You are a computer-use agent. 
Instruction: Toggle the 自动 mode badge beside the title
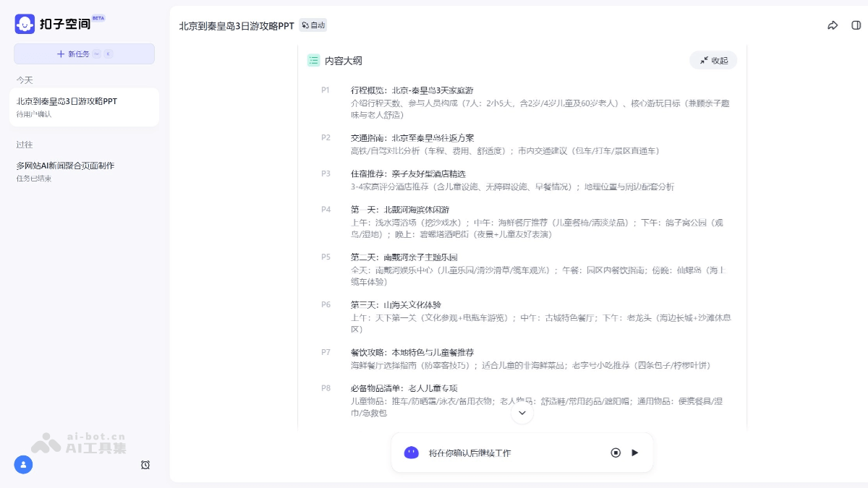(x=312, y=25)
